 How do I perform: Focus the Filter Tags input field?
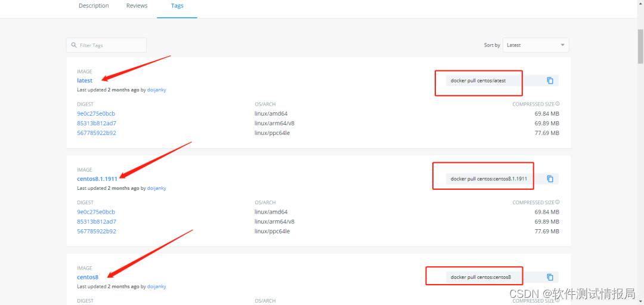(x=106, y=45)
